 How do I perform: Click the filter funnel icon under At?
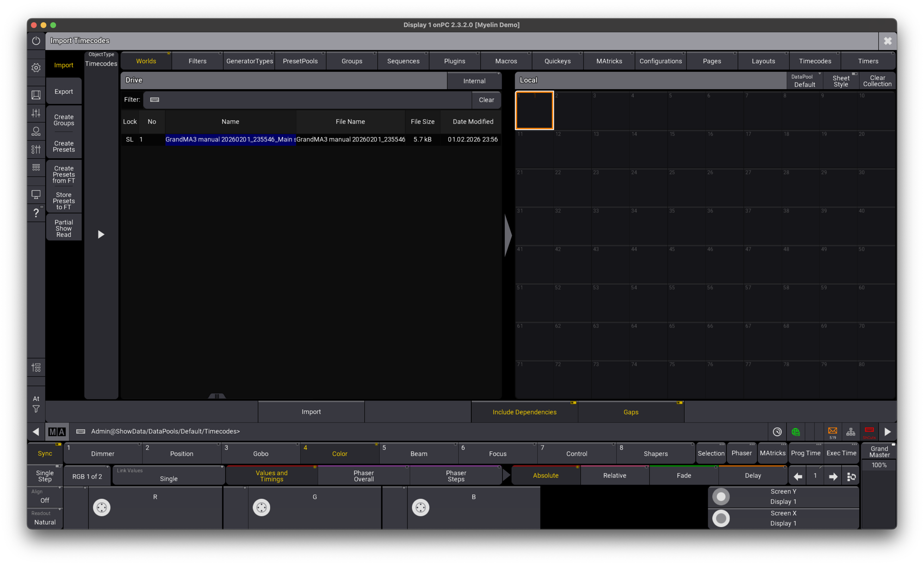(36, 409)
